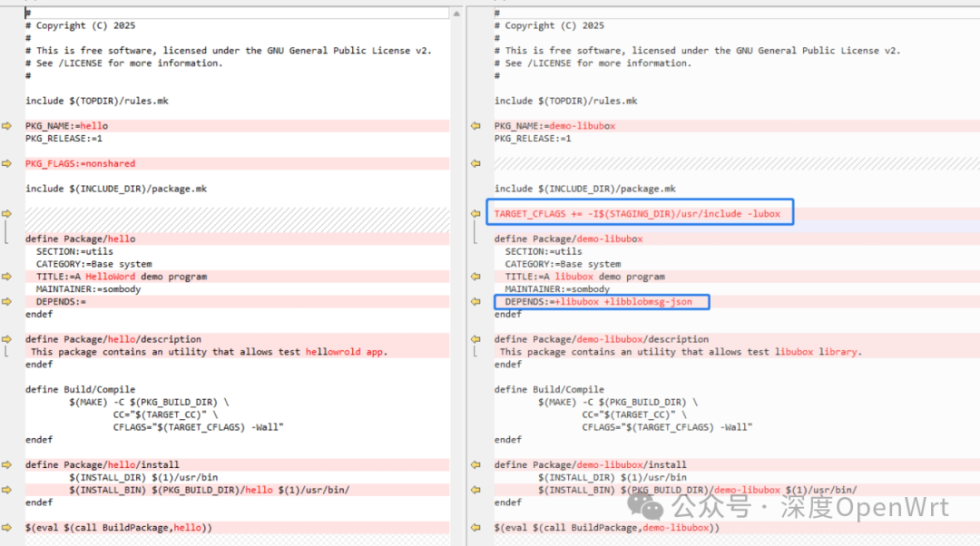Click arrow beside define Package/hello/description
The height and width of the screenshot is (546, 980).
click(6, 339)
